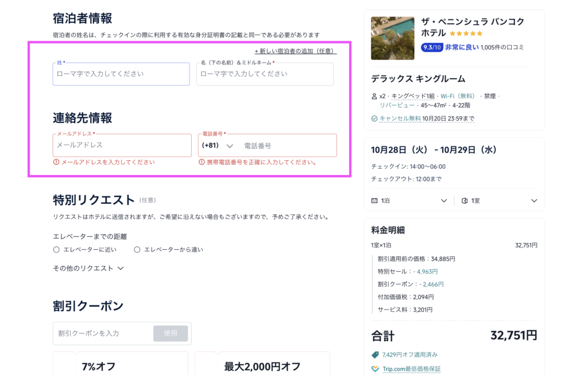588x375 pixels.
Task: Click the calendar icon beside 1泊
Action: pyautogui.click(x=374, y=201)
